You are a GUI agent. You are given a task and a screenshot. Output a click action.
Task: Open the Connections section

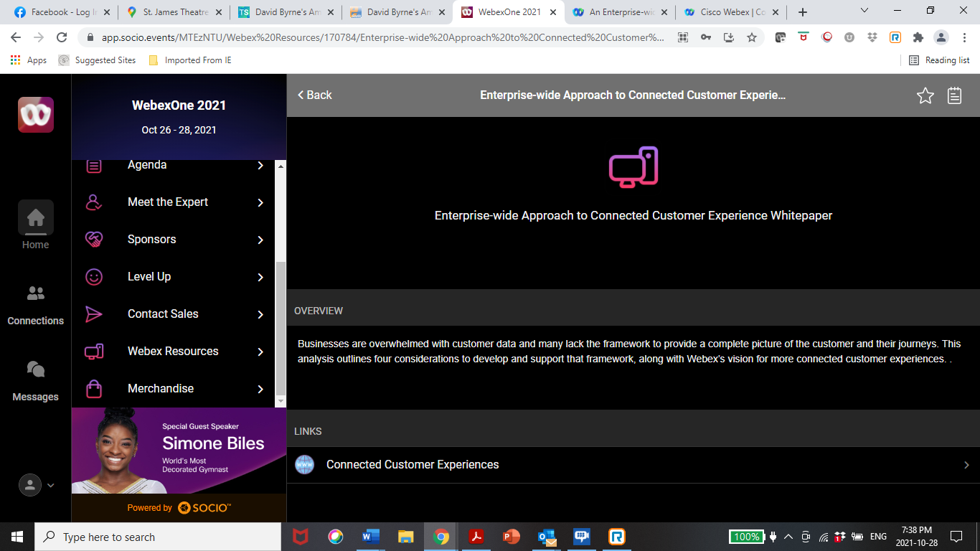[35, 306]
